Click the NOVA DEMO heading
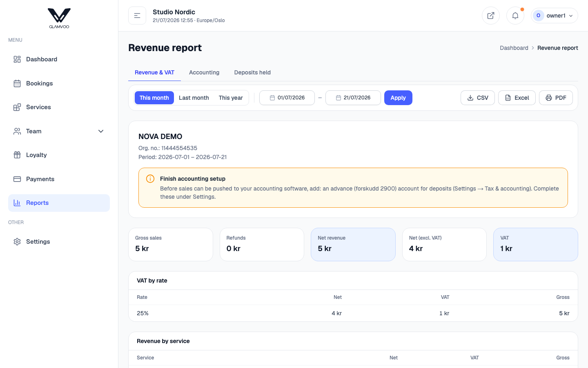This screenshot has height=368, width=588. coord(160,137)
